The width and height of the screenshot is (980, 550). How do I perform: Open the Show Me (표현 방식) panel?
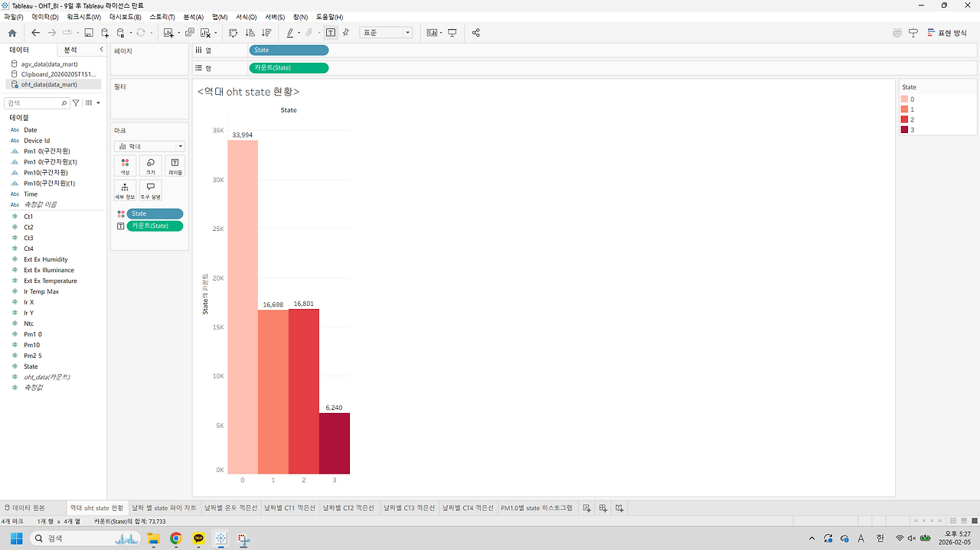[x=947, y=33]
